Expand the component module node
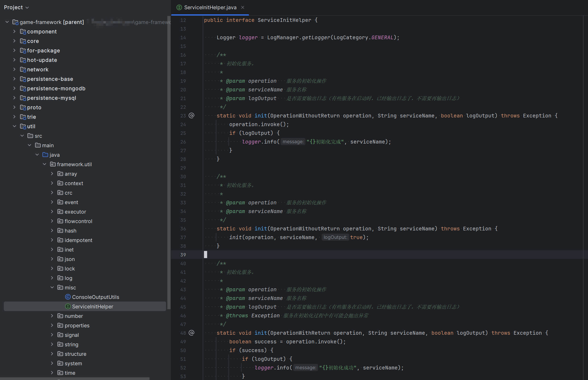The width and height of the screenshot is (588, 380). coord(14,31)
